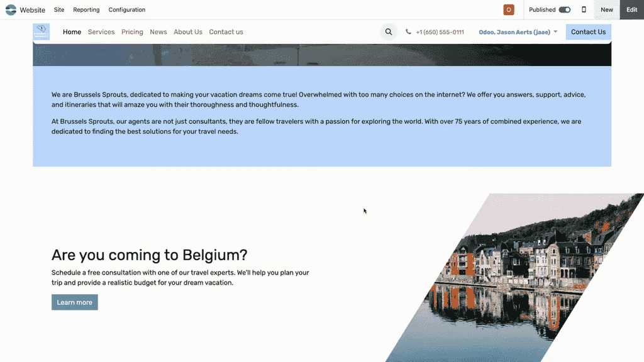Click the mobile preview phone icon
The height and width of the screenshot is (362, 644).
pyautogui.click(x=584, y=10)
